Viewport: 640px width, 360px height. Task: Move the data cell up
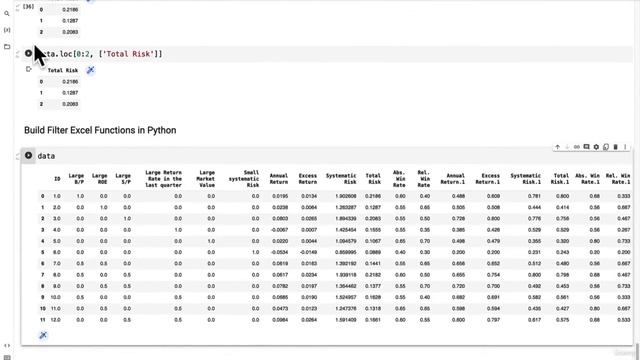click(558, 147)
